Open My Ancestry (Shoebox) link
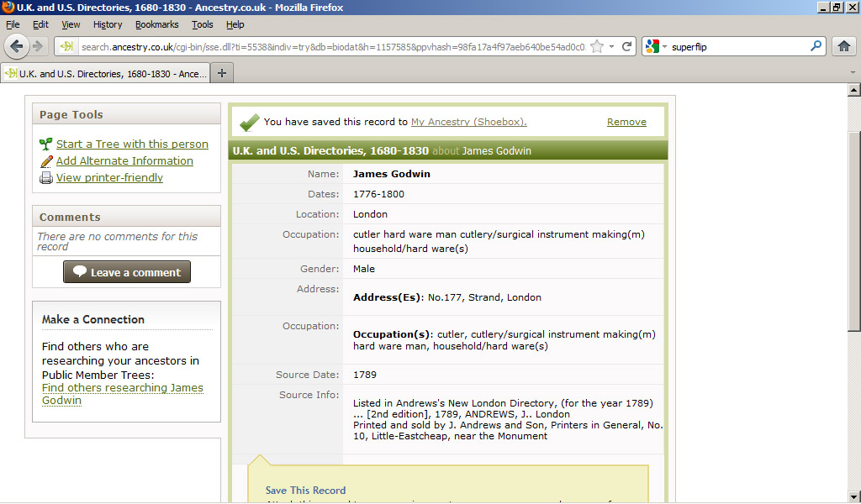The image size is (861, 504). coord(469,122)
